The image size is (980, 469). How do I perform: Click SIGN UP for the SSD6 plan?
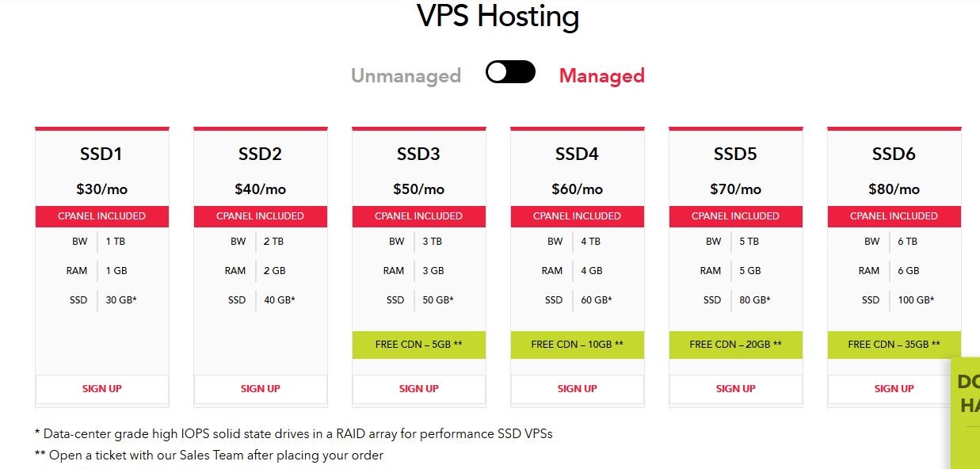894,389
